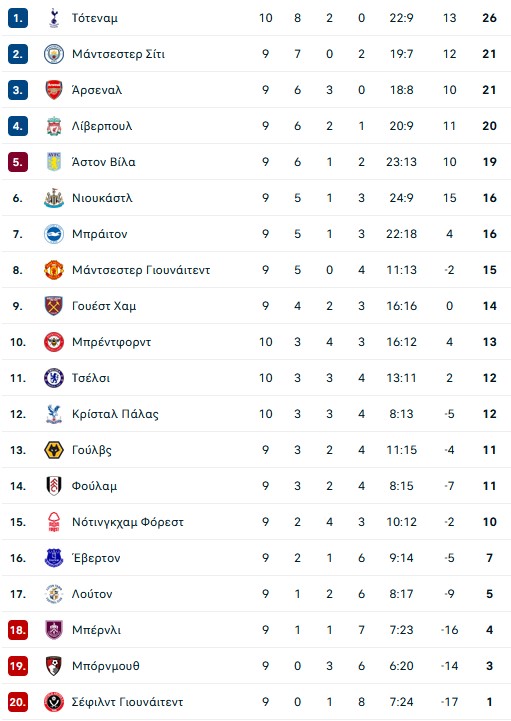Click the Arsenal cannon crest icon
This screenshot has width=511, height=721.
tap(54, 90)
